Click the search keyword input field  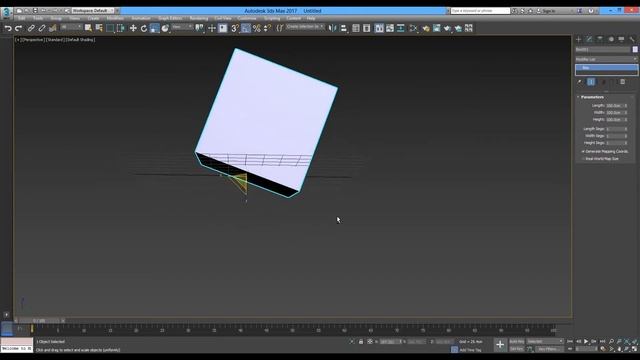[480, 11]
